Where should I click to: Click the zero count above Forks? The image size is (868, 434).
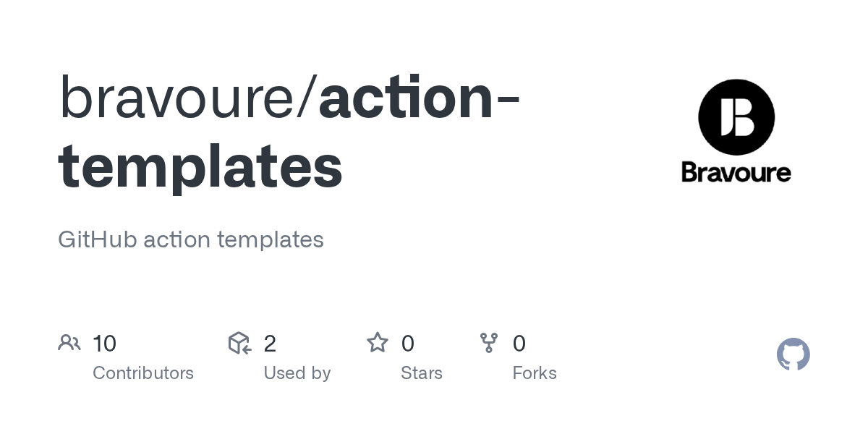coord(519,344)
